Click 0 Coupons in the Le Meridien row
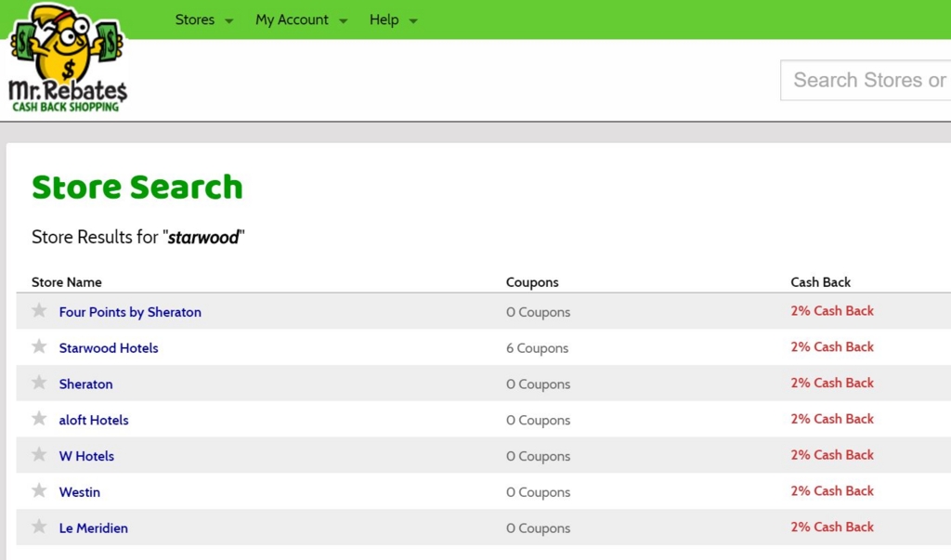The image size is (951, 560). pyautogui.click(x=538, y=528)
